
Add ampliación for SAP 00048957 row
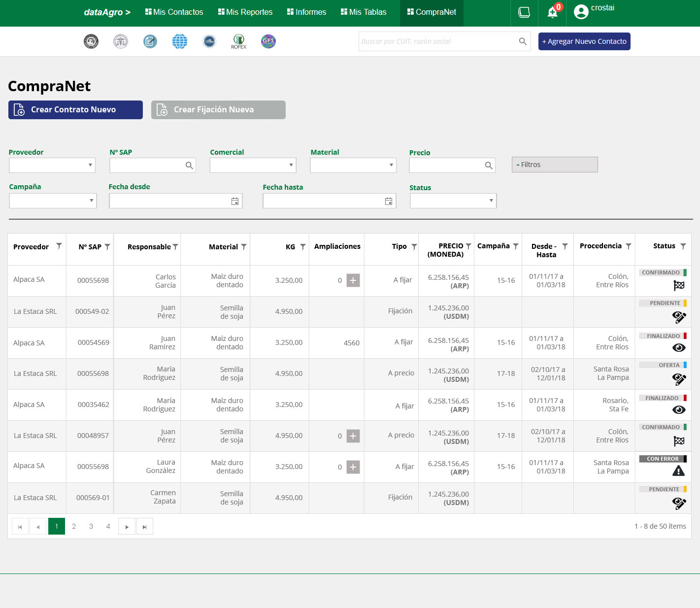click(353, 436)
